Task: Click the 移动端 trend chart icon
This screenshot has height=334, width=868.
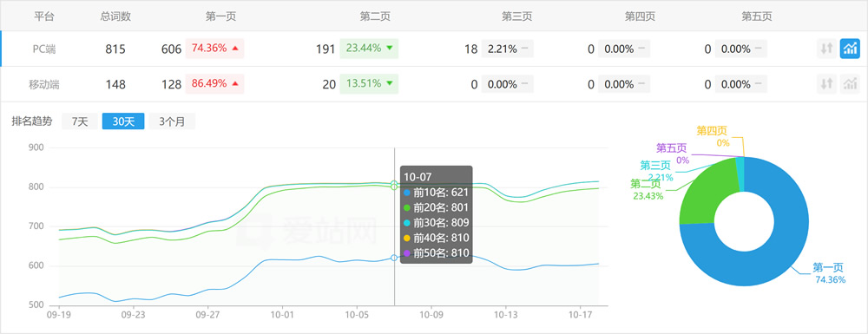Action: coord(850,84)
